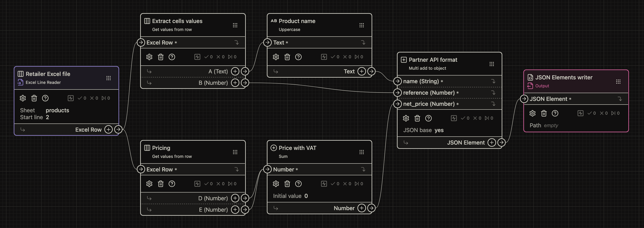Open settings gear on Retailer Excel file node
Screen dimensions: 644x228
tap(23, 98)
